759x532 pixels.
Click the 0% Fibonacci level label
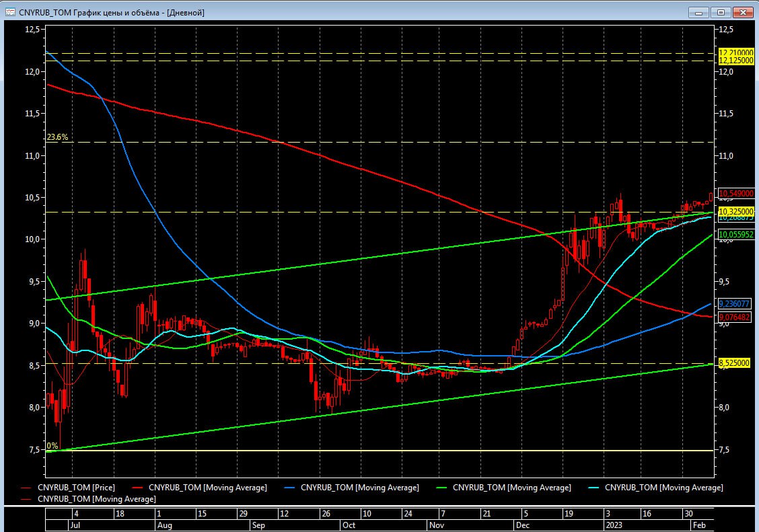click(52, 445)
